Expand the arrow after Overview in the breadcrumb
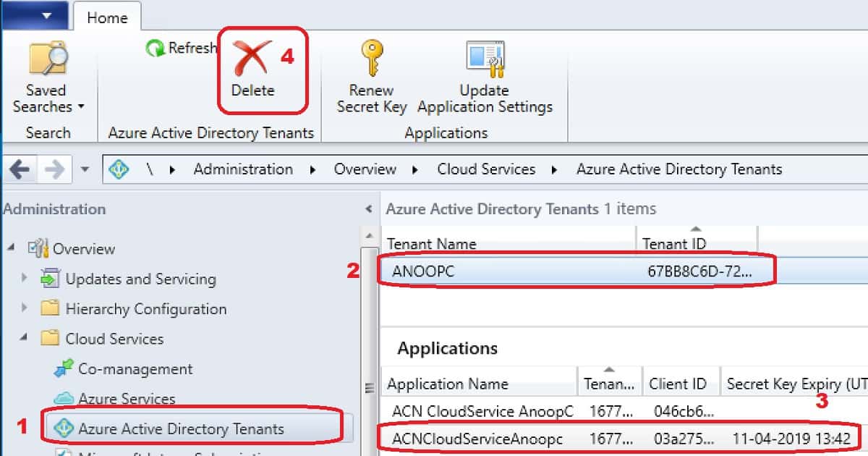 (x=417, y=170)
